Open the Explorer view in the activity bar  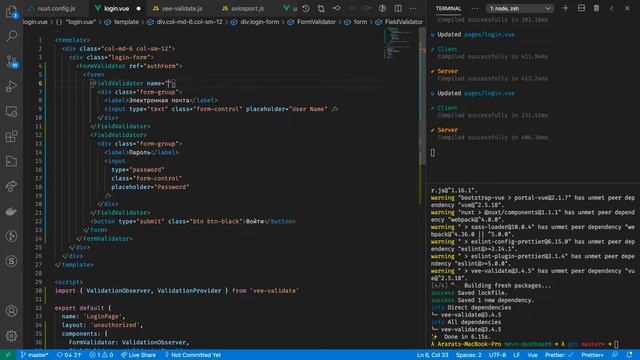[x=11, y=11]
